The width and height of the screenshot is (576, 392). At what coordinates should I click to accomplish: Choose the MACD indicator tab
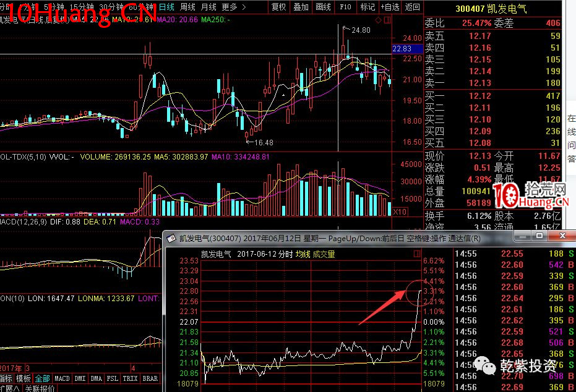click(62, 378)
